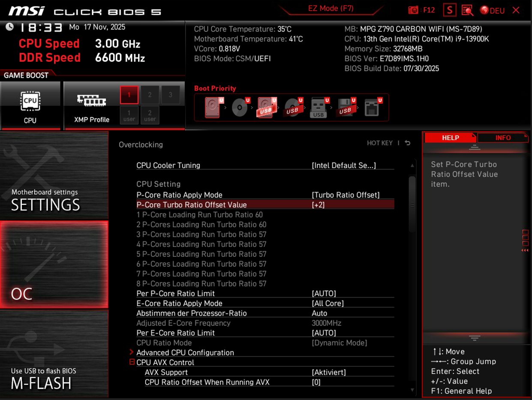532x400 pixels.
Task: Click the BIOS Ver E7D89IMS.1H0 text
Action: point(387,59)
